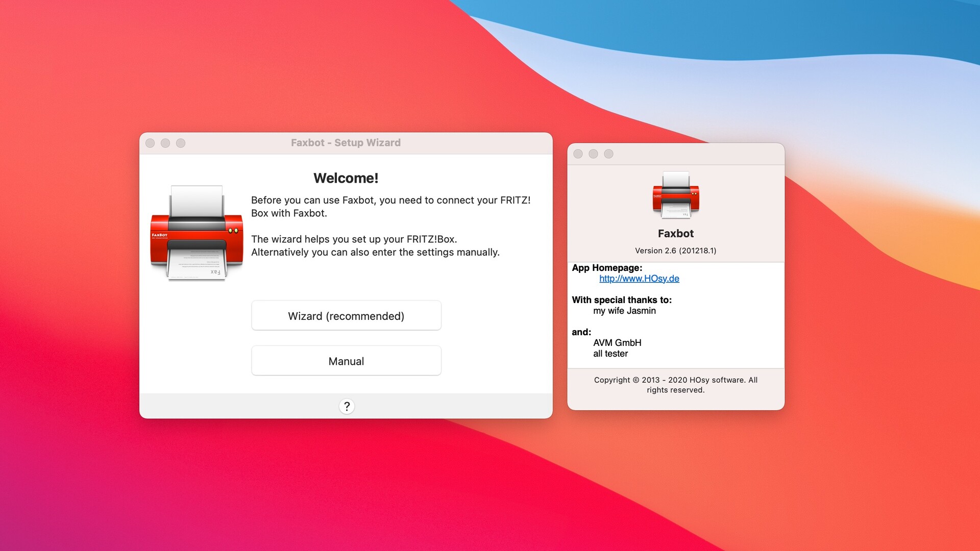The height and width of the screenshot is (551, 980).
Task: Zoom the Faxbot Setup Wizard window
Action: point(181,143)
